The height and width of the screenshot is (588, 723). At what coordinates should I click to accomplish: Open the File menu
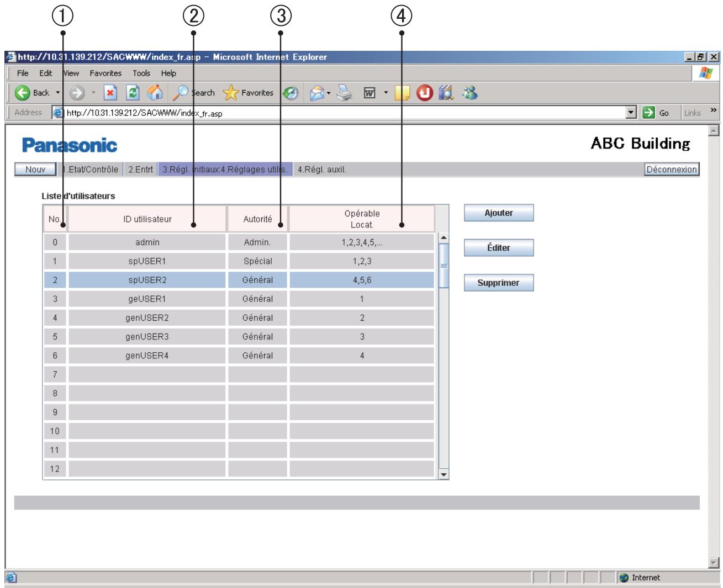point(23,73)
